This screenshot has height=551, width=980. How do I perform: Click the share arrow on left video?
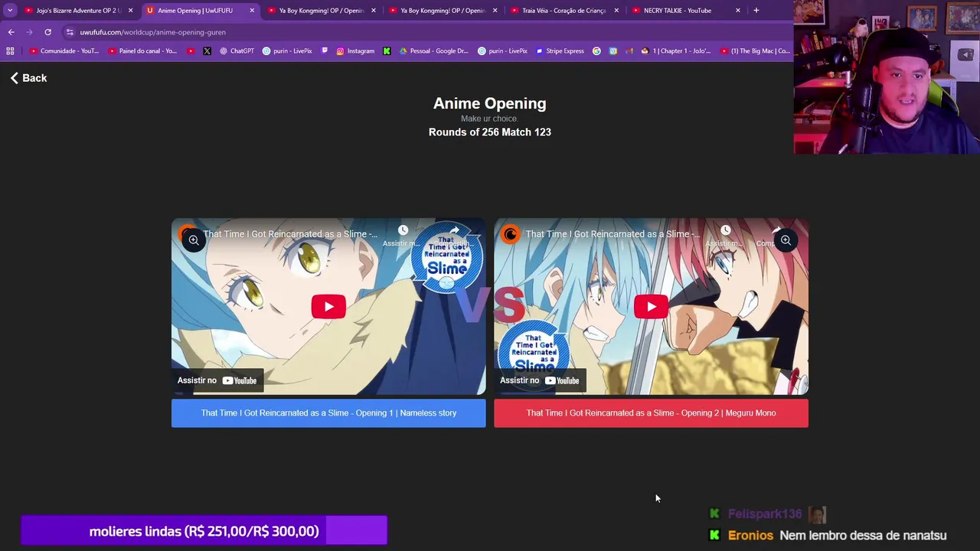click(x=454, y=230)
